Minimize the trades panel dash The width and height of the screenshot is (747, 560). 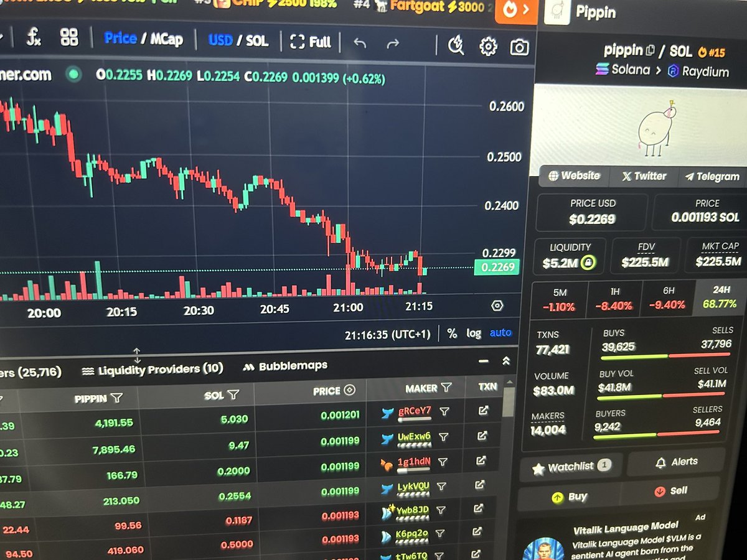coord(484,362)
